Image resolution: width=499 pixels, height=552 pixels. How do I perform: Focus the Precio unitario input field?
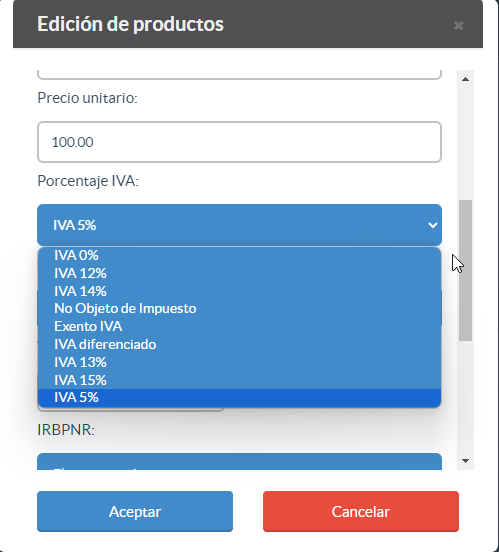[x=239, y=142]
